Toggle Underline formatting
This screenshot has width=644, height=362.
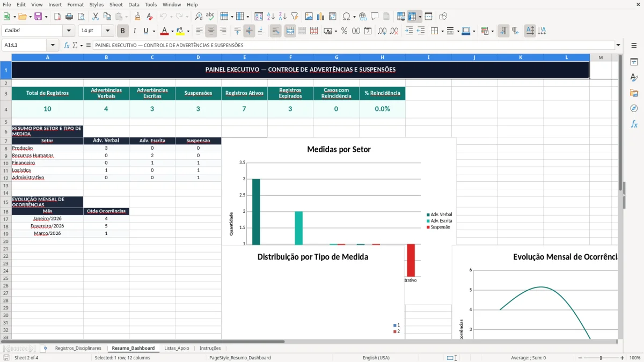tap(145, 31)
